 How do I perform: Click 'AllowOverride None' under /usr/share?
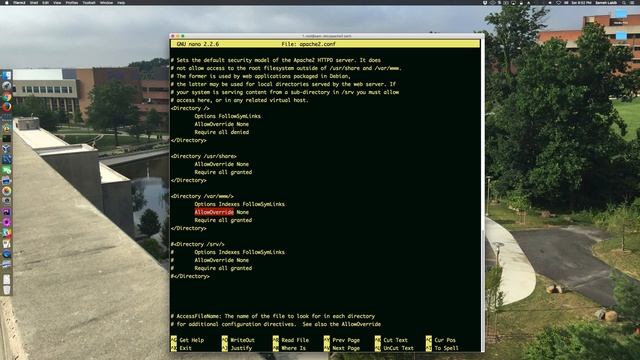(x=222, y=164)
